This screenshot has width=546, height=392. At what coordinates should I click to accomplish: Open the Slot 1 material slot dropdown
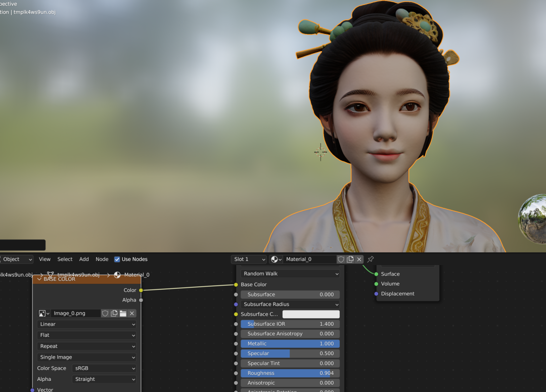click(248, 259)
